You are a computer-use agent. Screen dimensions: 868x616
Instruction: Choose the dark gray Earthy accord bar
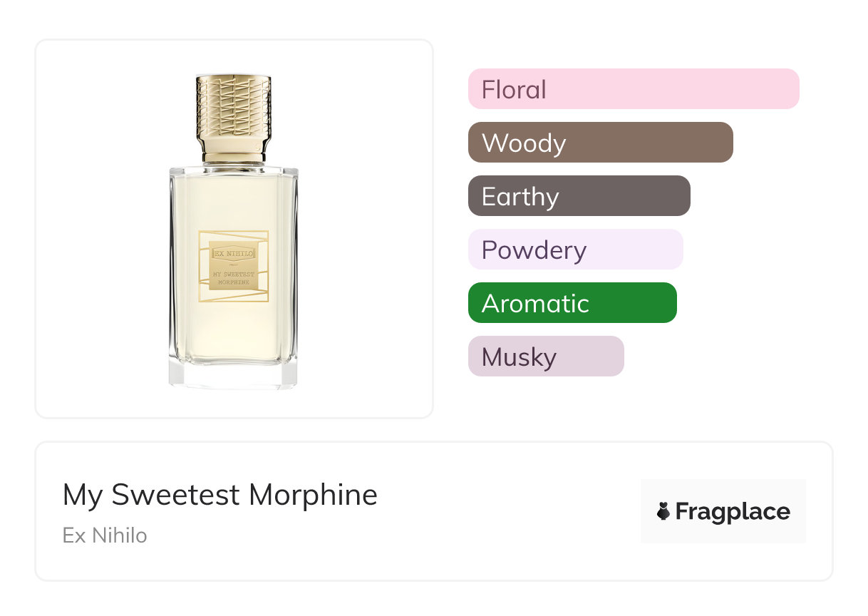(579, 196)
